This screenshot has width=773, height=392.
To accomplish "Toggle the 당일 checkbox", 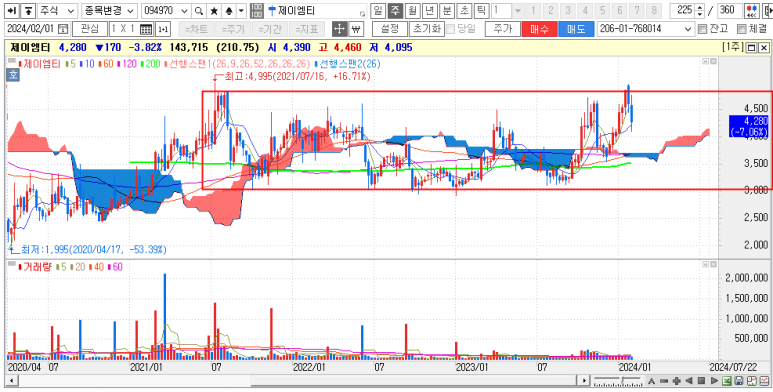I will pyautogui.click(x=450, y=29).
